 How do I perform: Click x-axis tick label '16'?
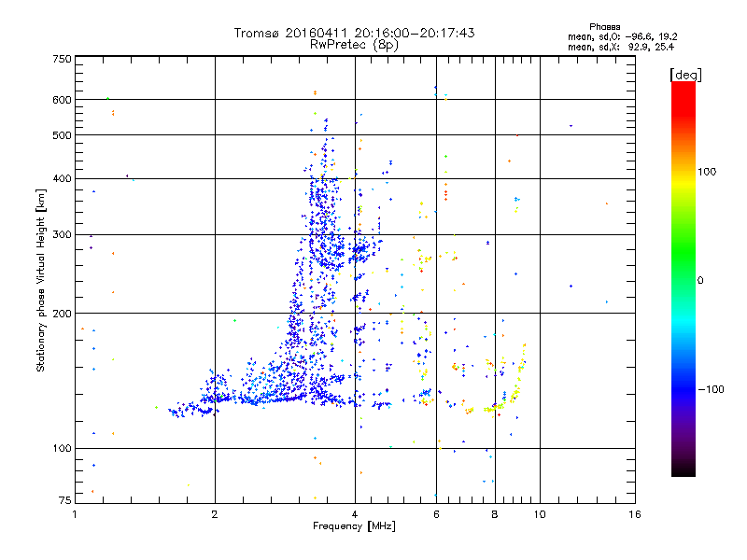coord(635,514)
